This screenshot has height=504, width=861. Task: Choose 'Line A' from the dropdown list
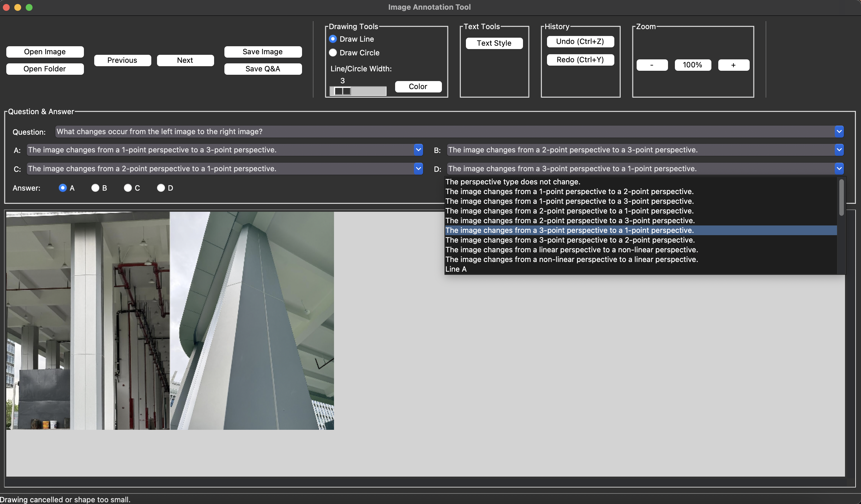coord(456,269)
